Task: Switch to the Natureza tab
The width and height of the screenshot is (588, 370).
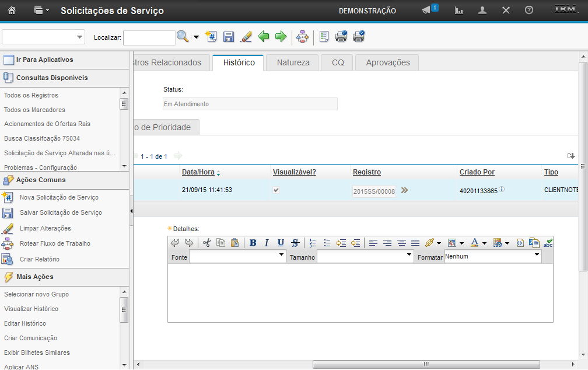Action: click(293, 62)
